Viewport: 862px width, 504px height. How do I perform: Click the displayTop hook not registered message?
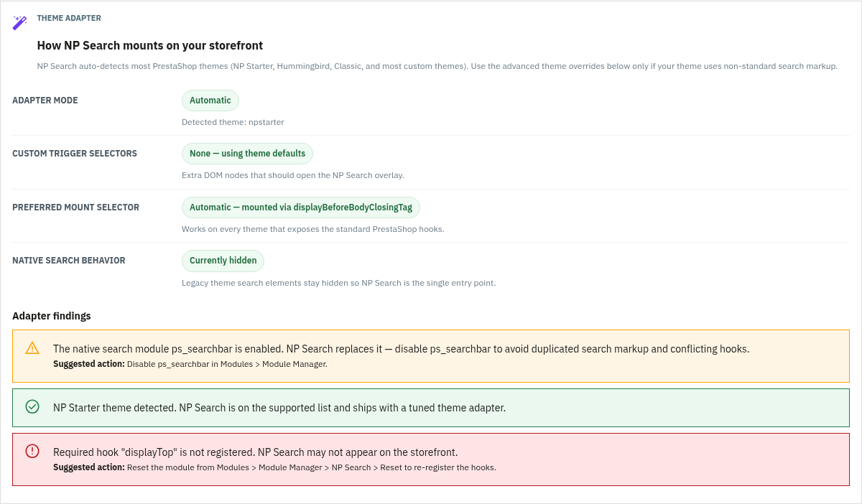point(256,452)
